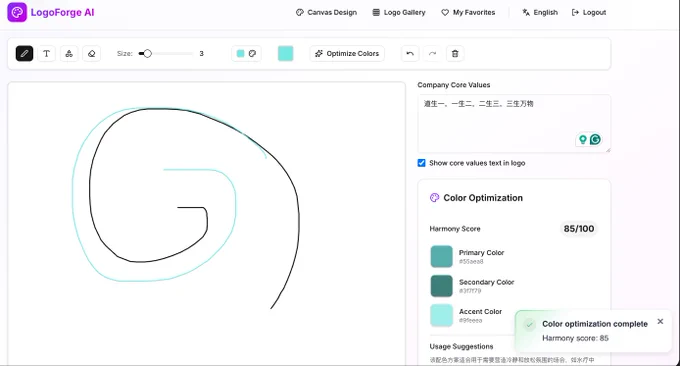Viewport: 680px width, 366px height.
Task: Toggle Show core values text in logo
Action: coord(422,163)
